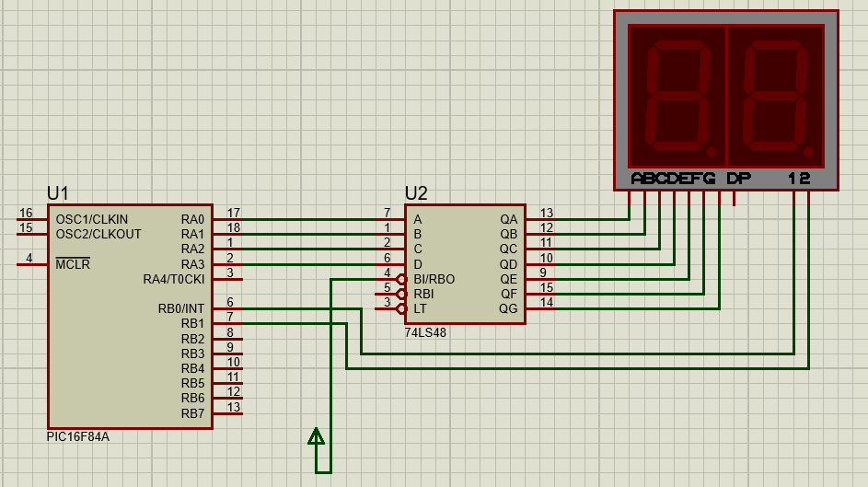Screen dimensions: 868x487
Task: Click the RB6 pin label
Action: [192, 398]
